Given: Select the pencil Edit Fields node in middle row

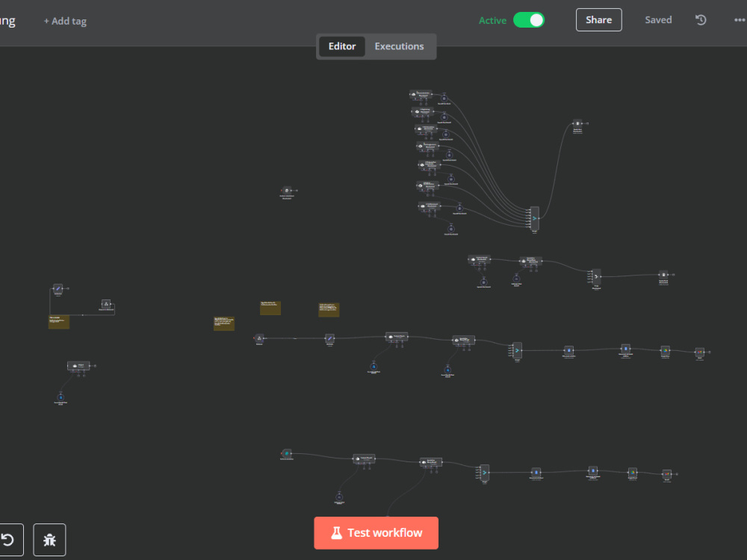Looking at the screenshot, I should [329, 338].
